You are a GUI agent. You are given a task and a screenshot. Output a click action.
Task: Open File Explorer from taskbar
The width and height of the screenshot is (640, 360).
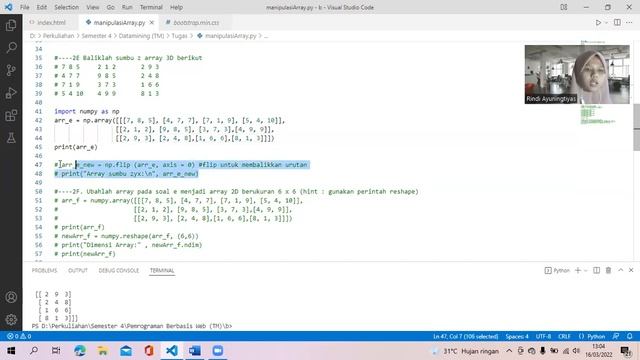(x=103, y=351)
